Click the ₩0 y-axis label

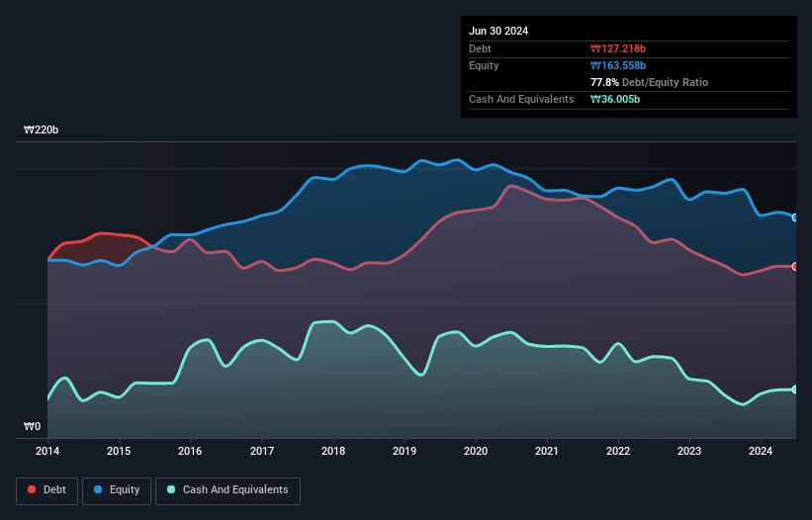pos(32,426)
